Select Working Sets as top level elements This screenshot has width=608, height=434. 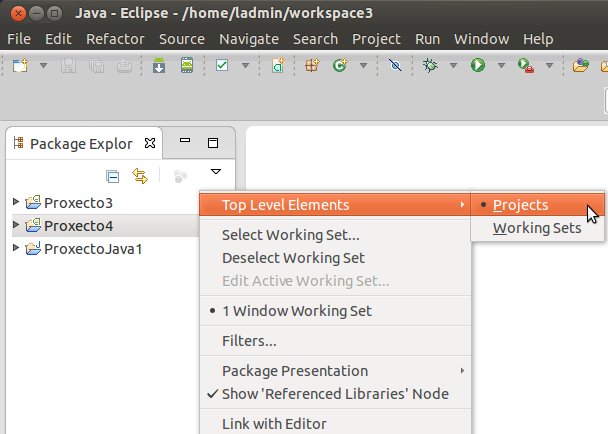(x=537, y=228)
